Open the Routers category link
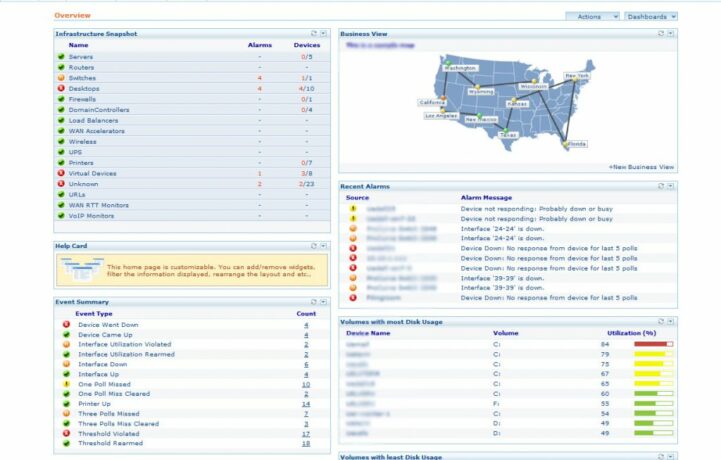 pos(81,67)
